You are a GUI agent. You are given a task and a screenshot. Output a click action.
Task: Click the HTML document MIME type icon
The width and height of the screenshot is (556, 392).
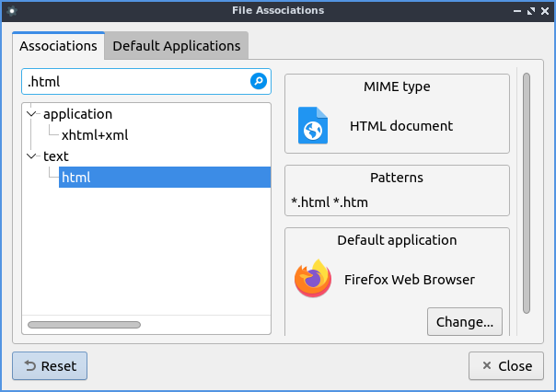point(313,126)
